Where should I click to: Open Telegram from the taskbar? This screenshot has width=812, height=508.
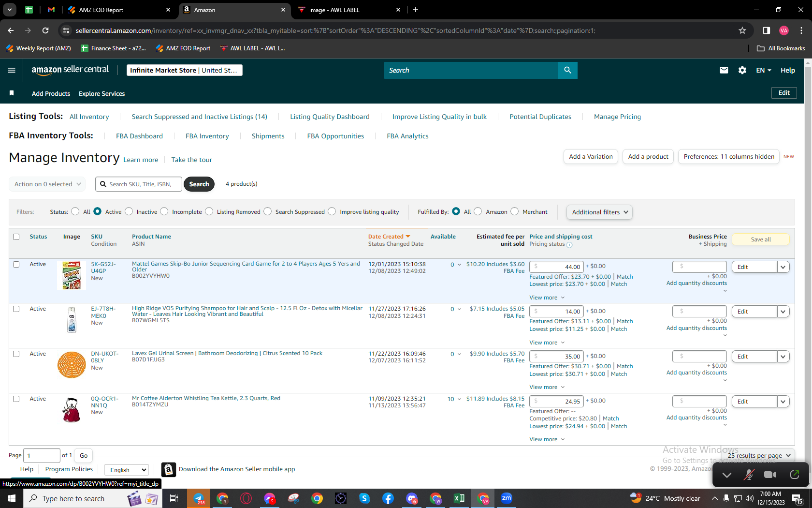tap(199, 498)
